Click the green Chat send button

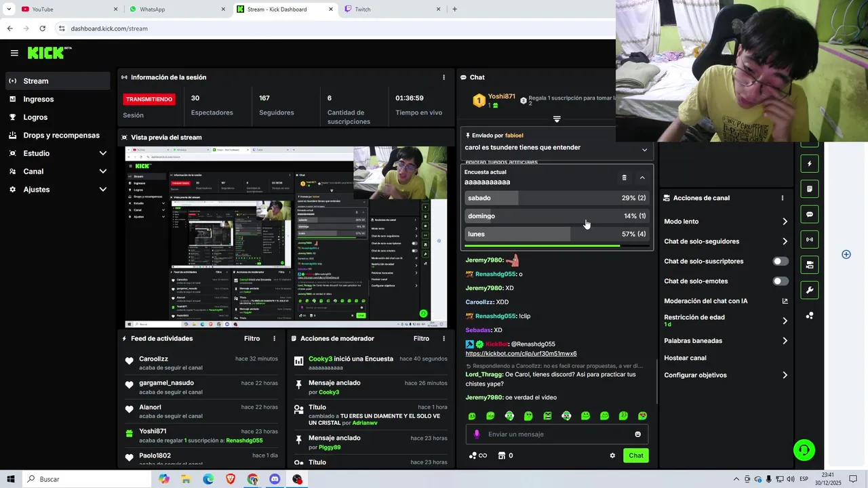(635, 455)
